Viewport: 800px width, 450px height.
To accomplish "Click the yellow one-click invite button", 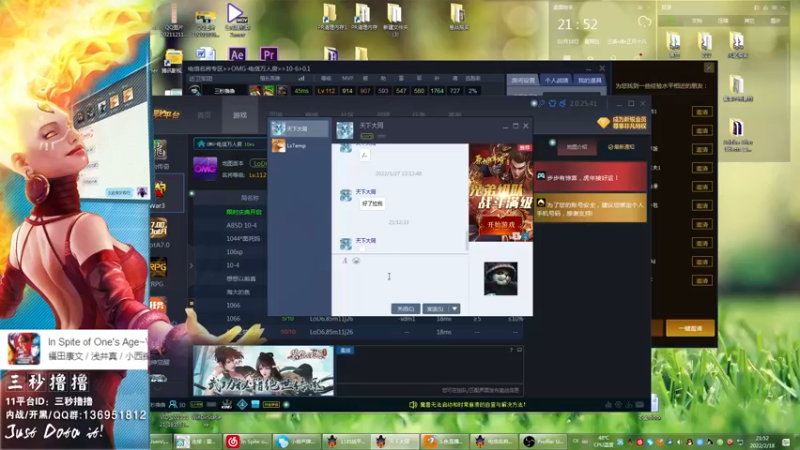I will [x=690, y=329].
